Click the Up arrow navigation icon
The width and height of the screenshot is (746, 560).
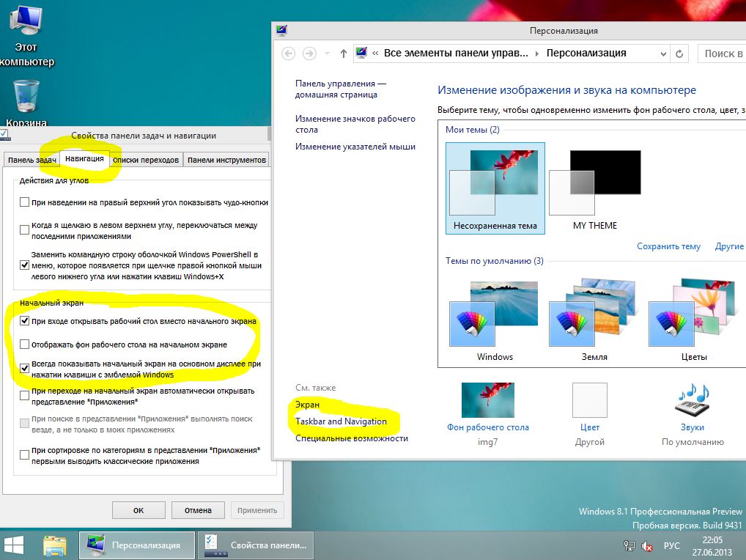click(344, 54)
